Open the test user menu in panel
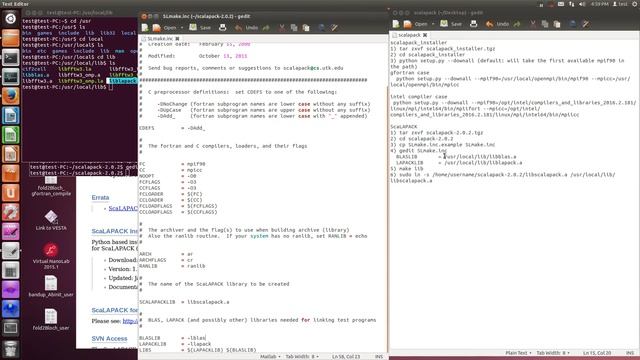Image resolution: width=640 pixels, height=360 pixels. (620, 4)
